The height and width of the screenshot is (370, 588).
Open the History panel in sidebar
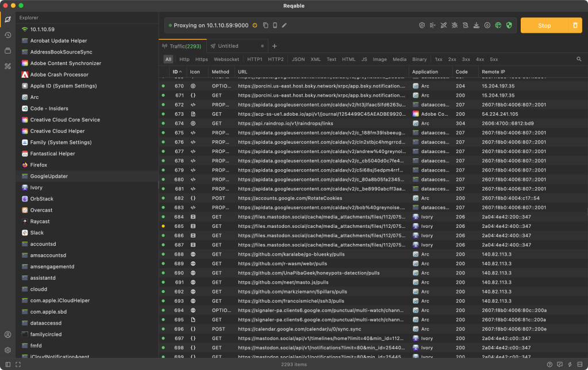(7, 35)
